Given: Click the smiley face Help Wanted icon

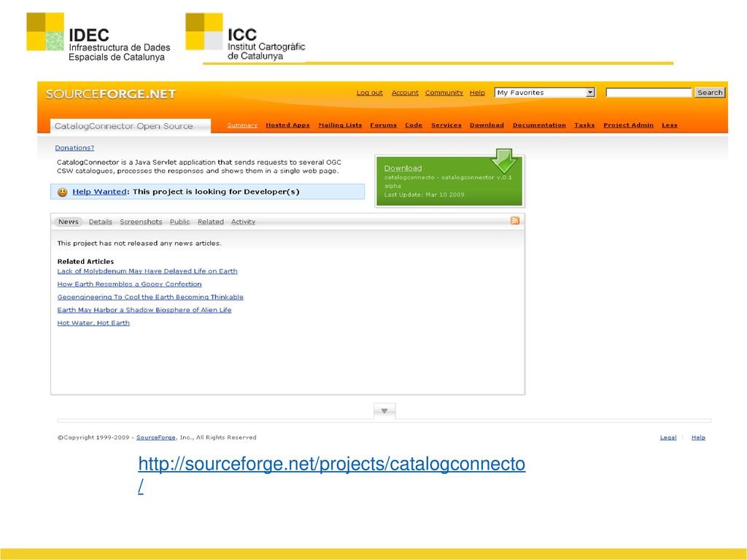Looking at the screenshot, I should point(63,192).
